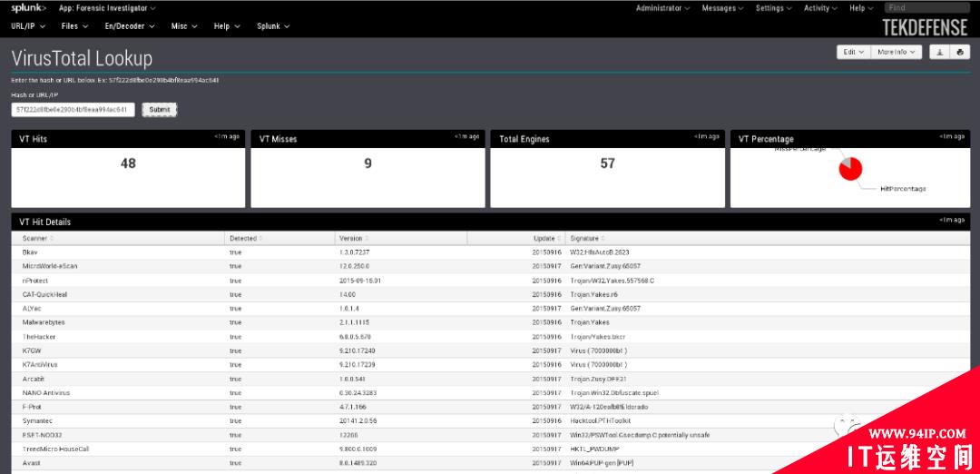Screen dimensions: 980x474
Task: Select the NANO-Antivirus scanner cell
Action: 46,392
